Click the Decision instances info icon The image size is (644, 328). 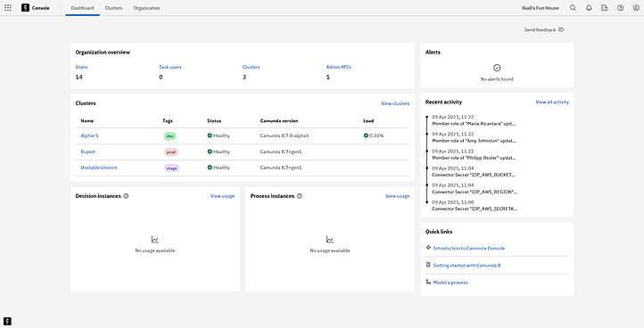point(126,196)
